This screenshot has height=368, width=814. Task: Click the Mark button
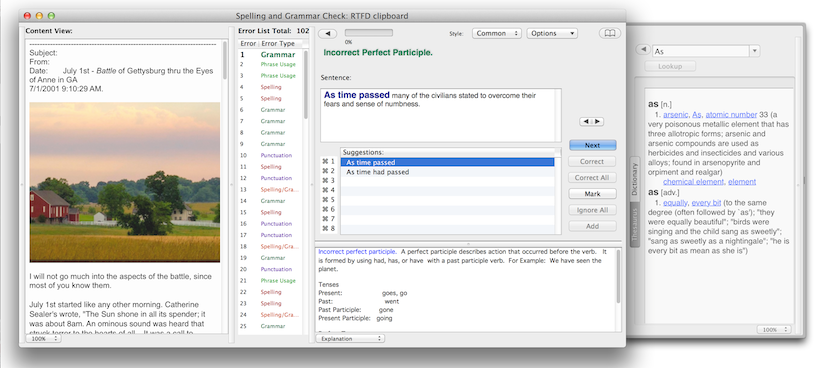[x=592, y=194]
